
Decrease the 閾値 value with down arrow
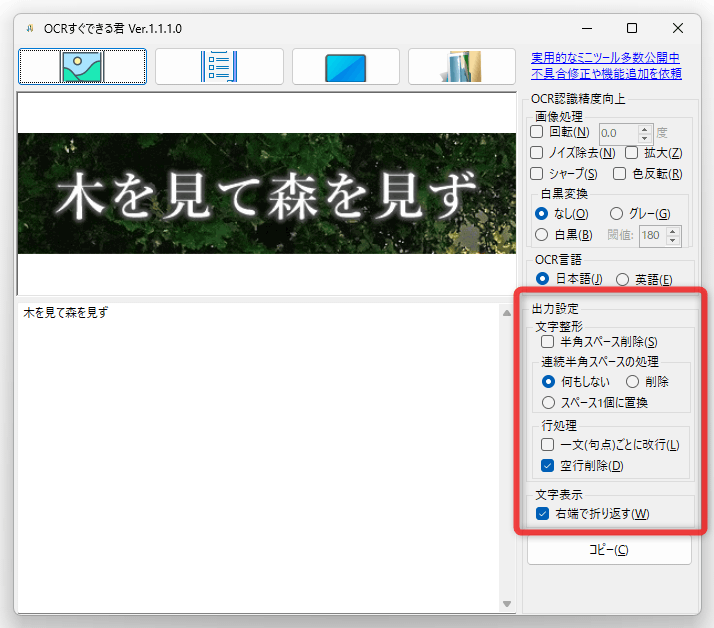click(x=673, y=240)
